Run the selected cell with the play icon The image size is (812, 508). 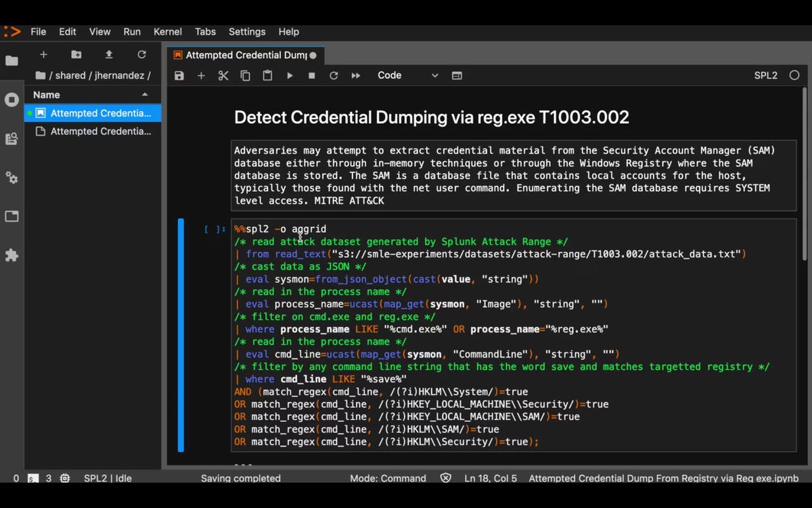[x=290, y=76]
